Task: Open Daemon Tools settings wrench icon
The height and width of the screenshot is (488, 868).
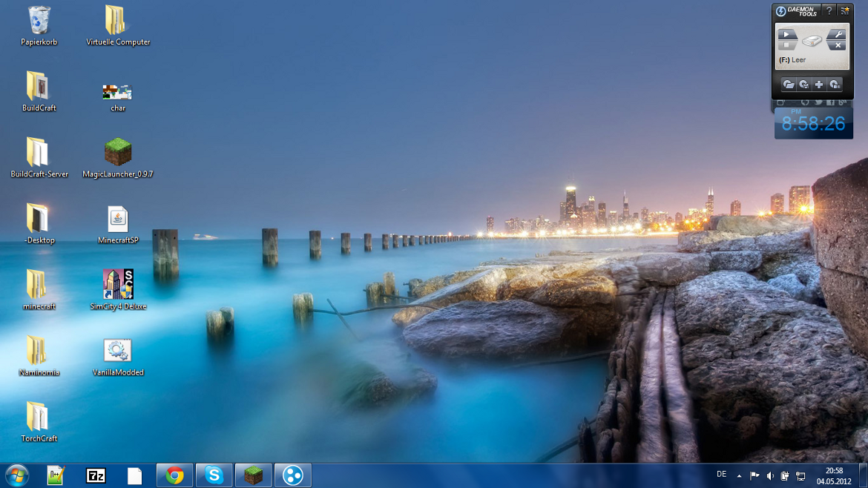Action: pyautogui.click(x=836, y=35)
